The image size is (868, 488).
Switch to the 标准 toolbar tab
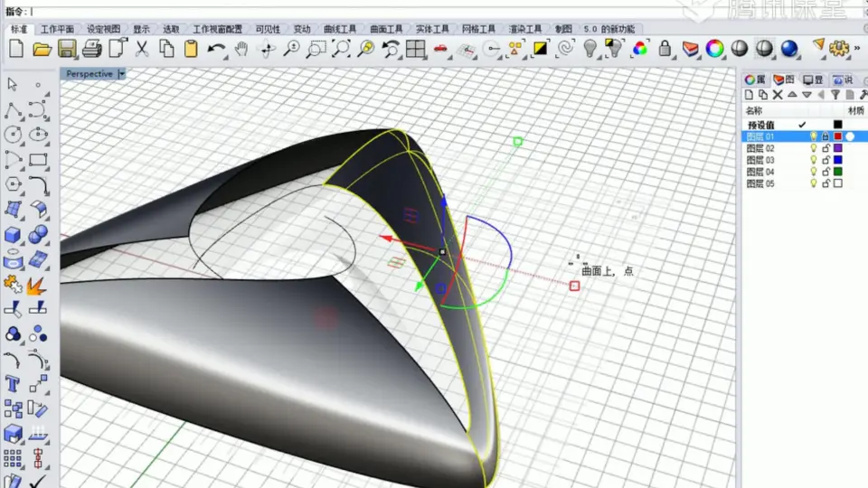click(19, 29)
